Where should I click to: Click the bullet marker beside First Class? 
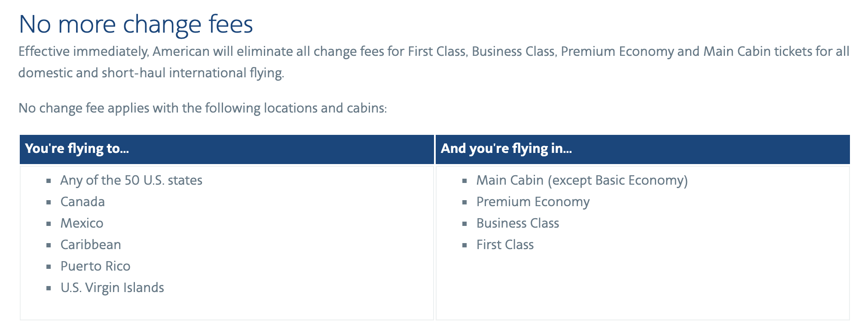[465, 245]
